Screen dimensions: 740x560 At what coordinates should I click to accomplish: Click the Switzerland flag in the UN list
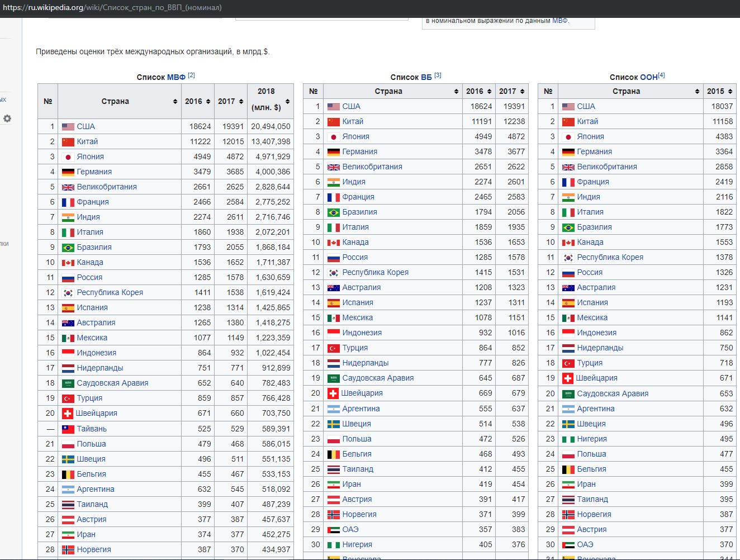pos(568,378)
